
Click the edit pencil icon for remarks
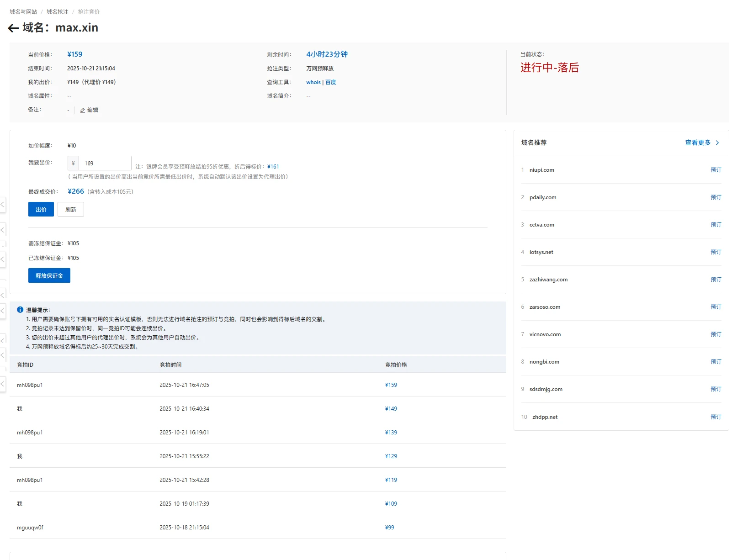(x=83, y=110)
